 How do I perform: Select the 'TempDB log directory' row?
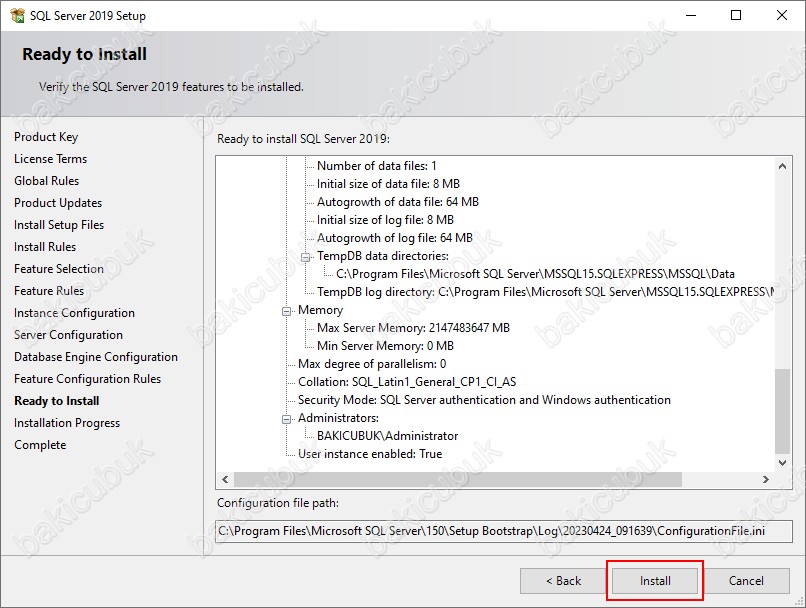[545, 292]
